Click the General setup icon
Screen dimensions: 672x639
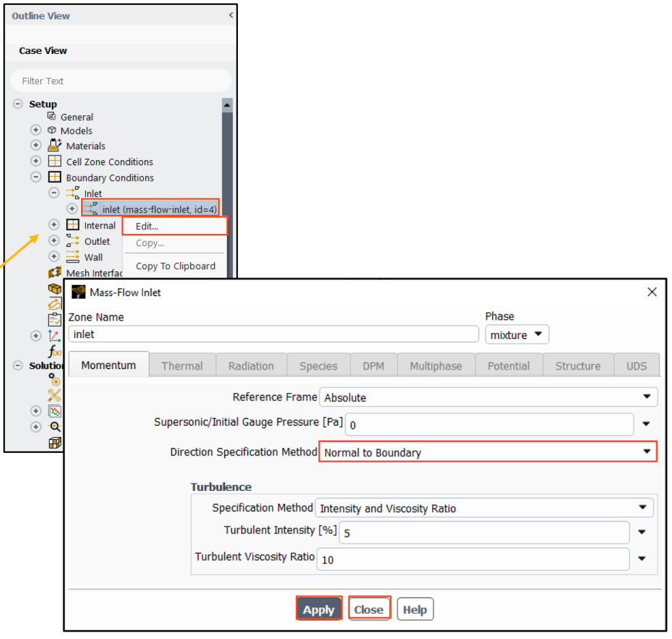pos(52,116)
